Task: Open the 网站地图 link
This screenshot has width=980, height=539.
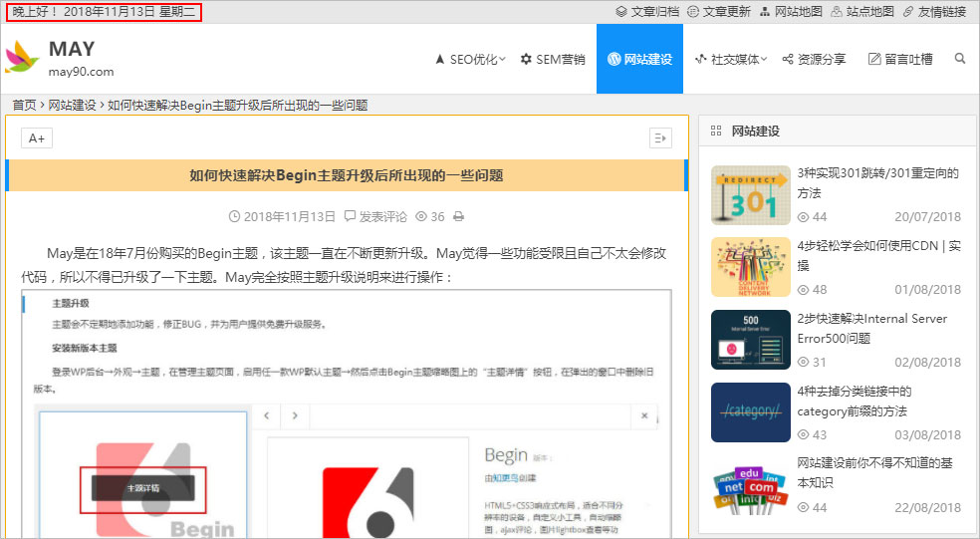Action: (x=791, y=11)
